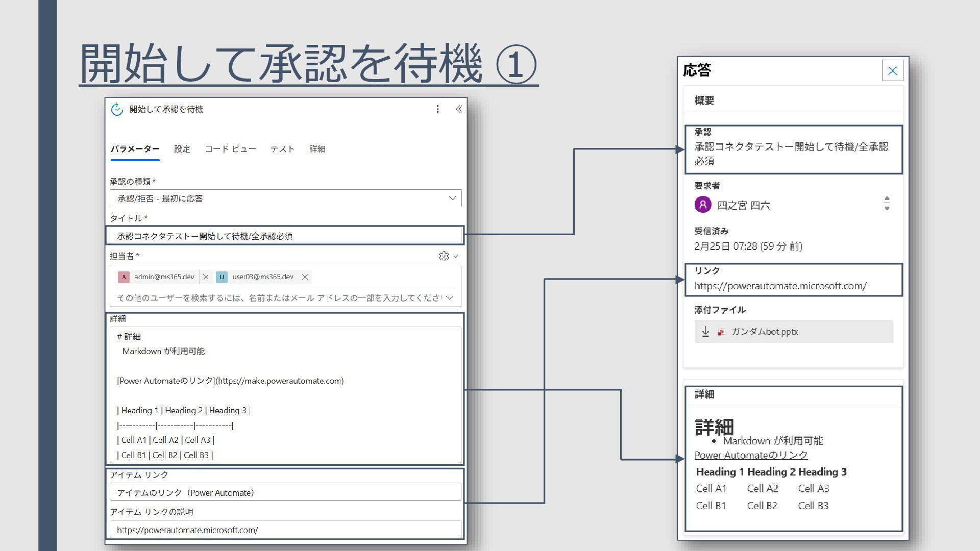
Task: Open the chevron next to assignee gear
Action: tap(456, 257)
